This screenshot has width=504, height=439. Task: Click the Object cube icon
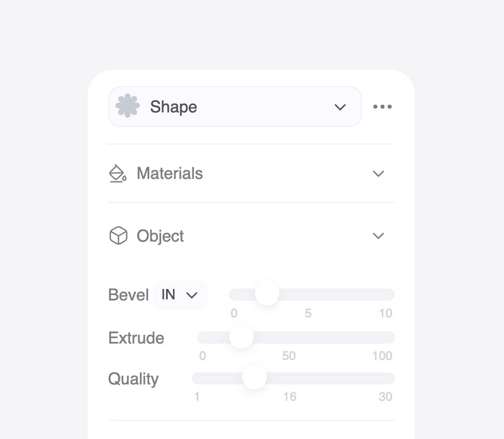point(118,236)
